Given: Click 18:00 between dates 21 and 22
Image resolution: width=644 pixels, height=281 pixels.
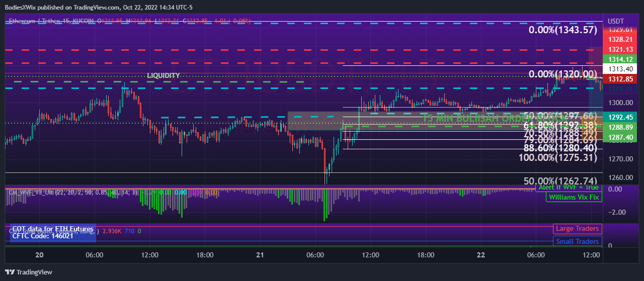Looking at the screenshot, I should [x=426, y=255].
